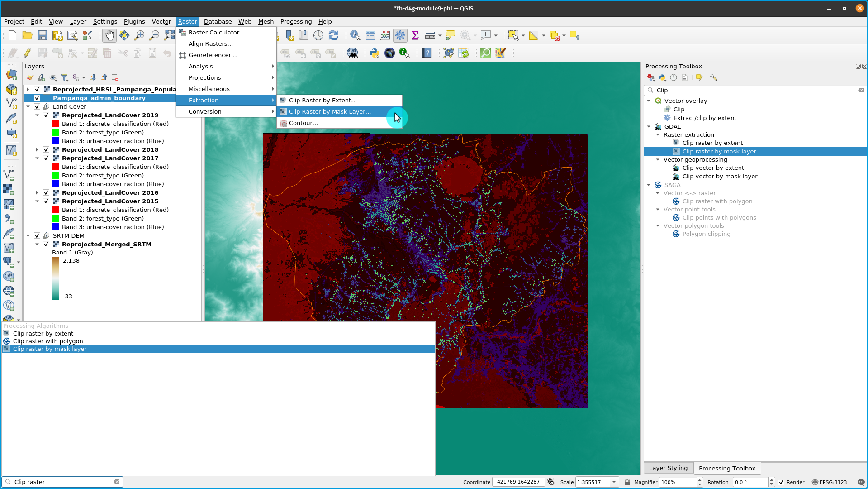
Task: Show statistical summary with the sigma icon
Action: [415, 35]
